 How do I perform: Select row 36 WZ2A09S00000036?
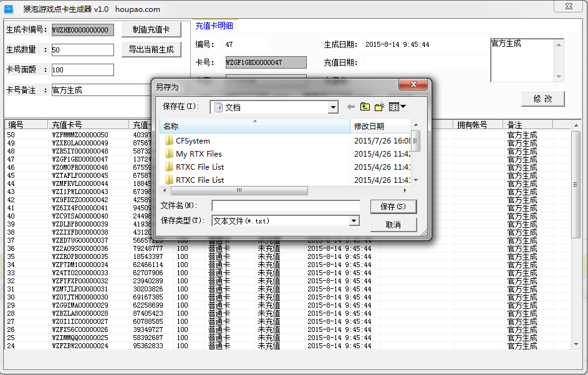pos(80,248)
